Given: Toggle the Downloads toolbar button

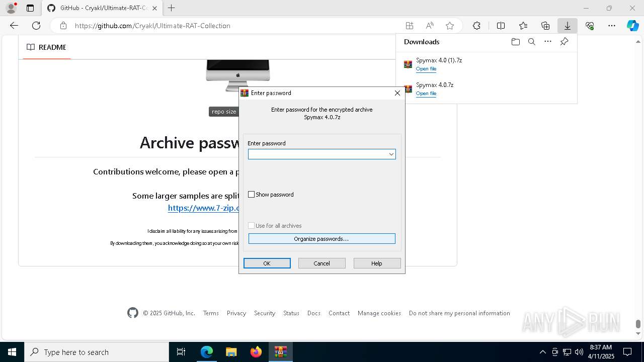Looking at the screenshot, I should coord(568,26).
